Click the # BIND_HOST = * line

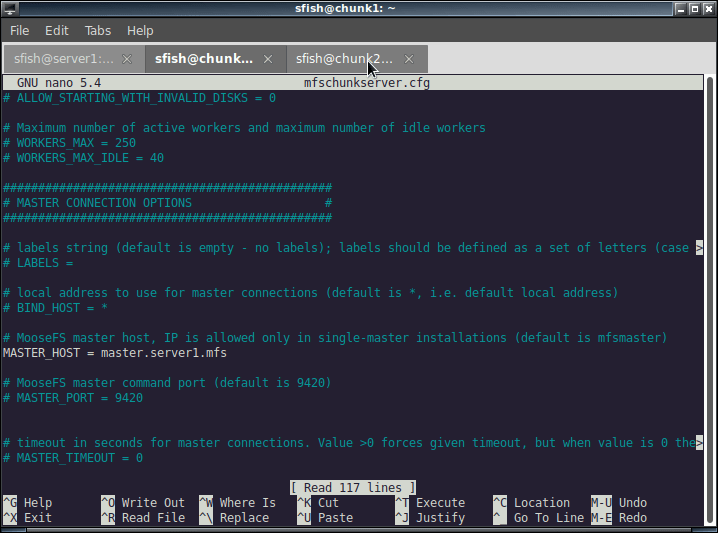click(x=55, y=308)
